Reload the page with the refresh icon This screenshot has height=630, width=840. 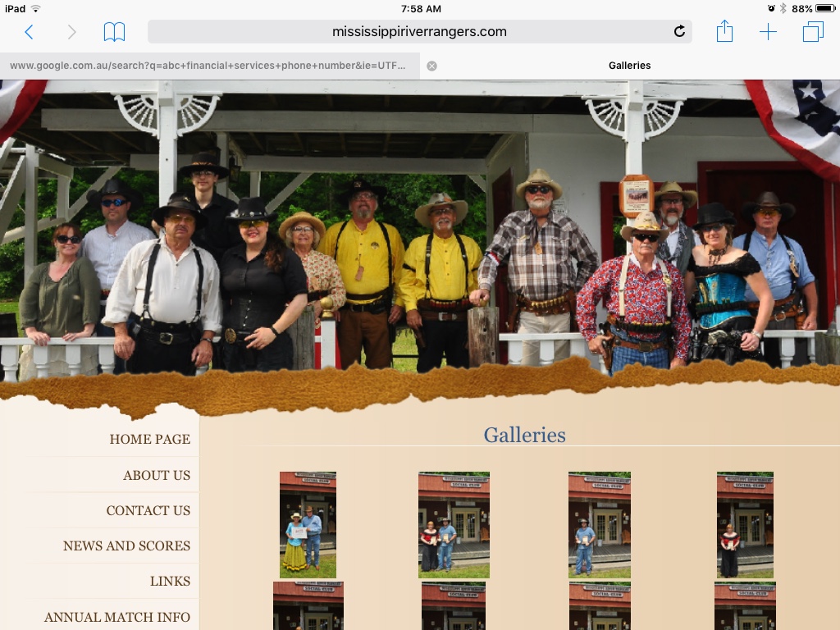[x=679, y=32]
